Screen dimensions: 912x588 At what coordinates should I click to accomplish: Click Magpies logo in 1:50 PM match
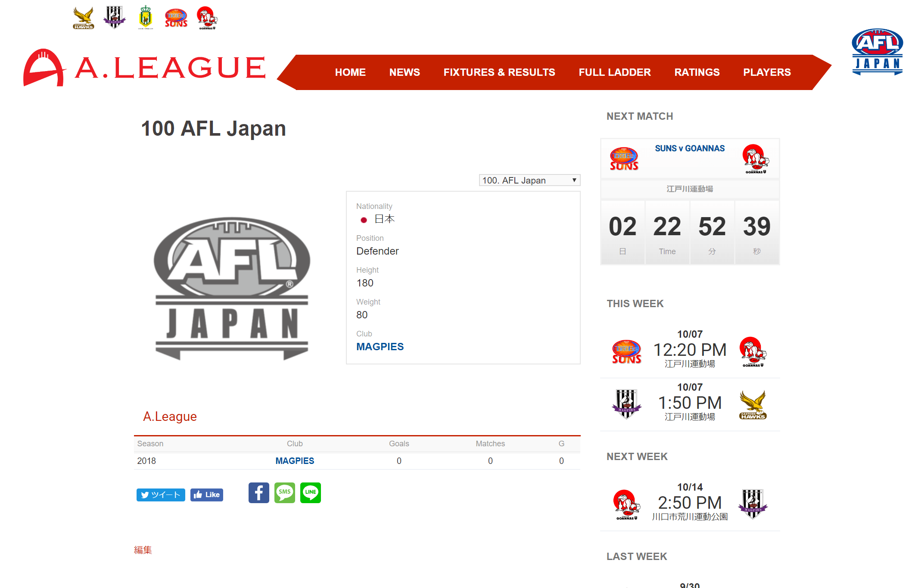click(x=626, y=404)
